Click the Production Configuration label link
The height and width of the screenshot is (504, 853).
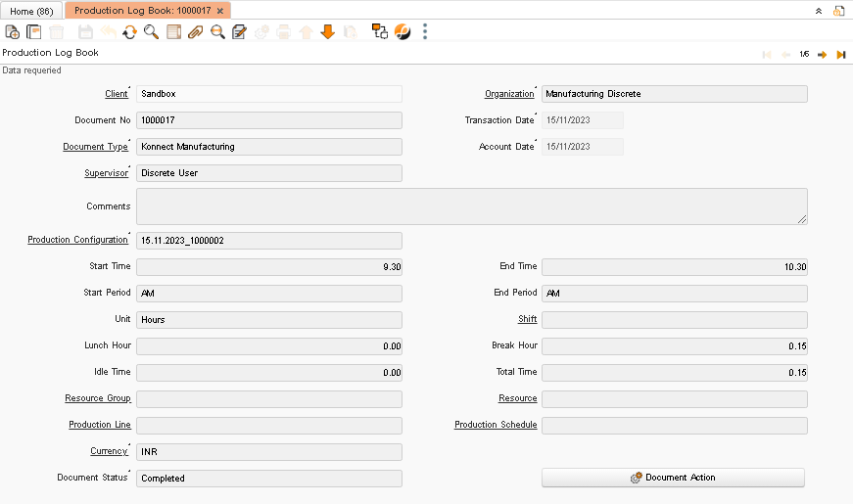point(77,240)
